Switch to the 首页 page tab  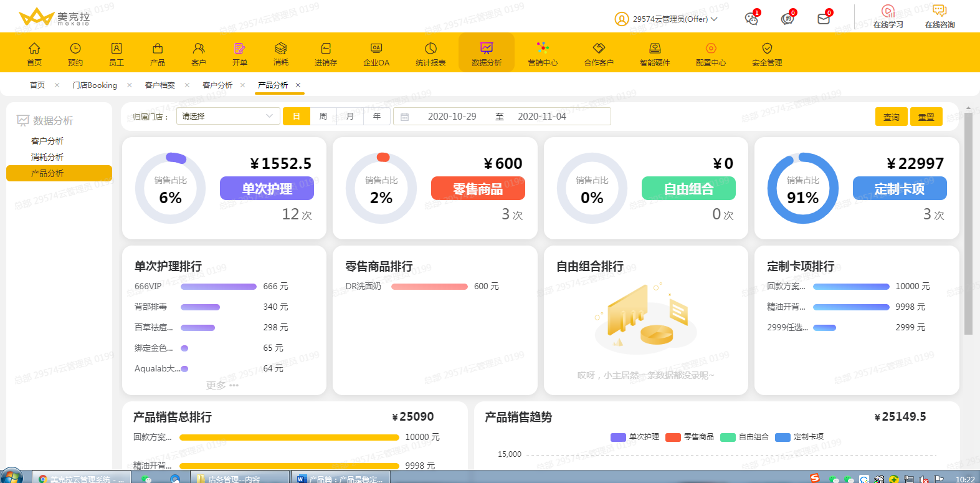[37, 85]
